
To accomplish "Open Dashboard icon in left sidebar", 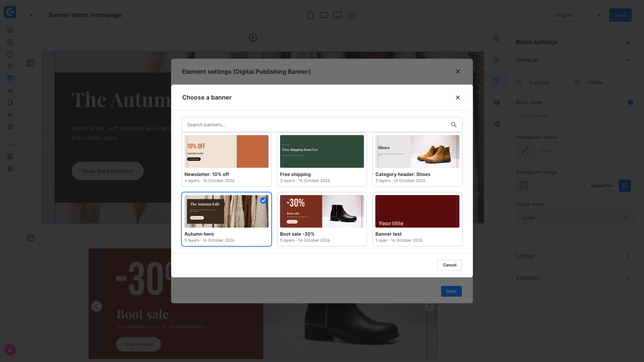I will point(10,30).
